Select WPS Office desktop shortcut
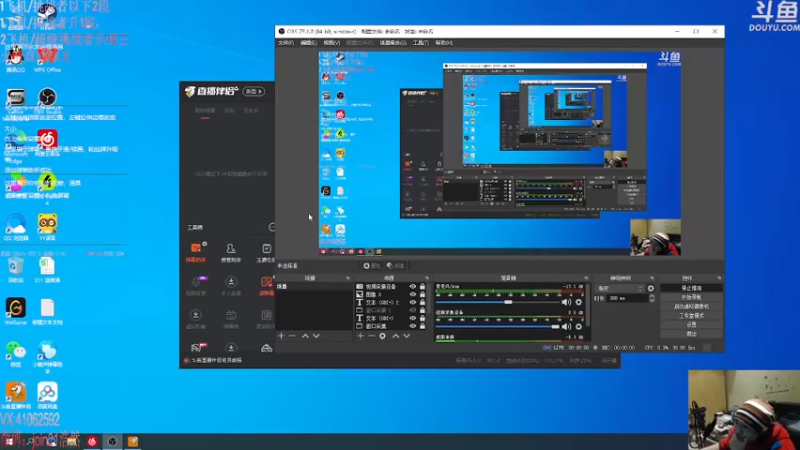 point(47,59)
